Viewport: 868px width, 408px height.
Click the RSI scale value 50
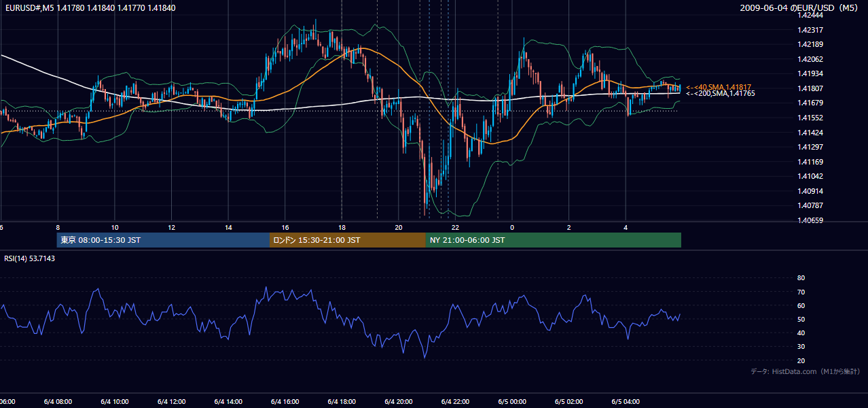coord(801,319)
